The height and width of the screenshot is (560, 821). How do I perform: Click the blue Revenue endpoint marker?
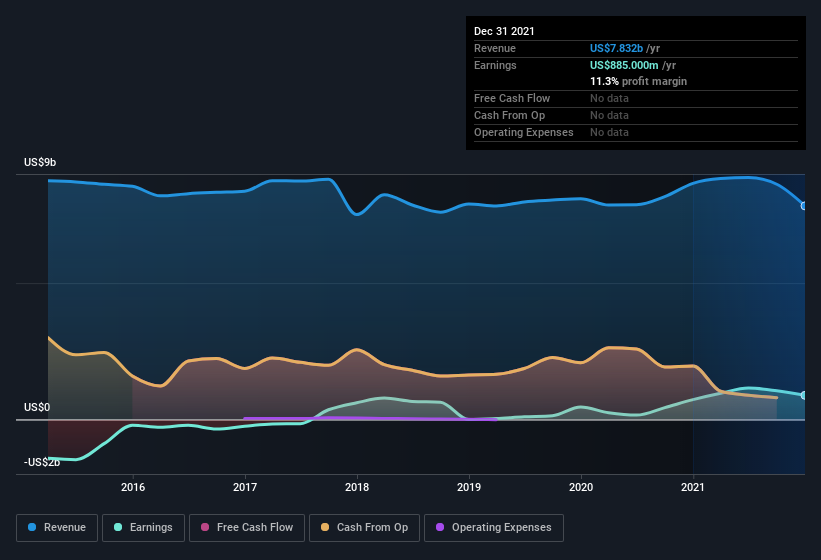point(803,206)
